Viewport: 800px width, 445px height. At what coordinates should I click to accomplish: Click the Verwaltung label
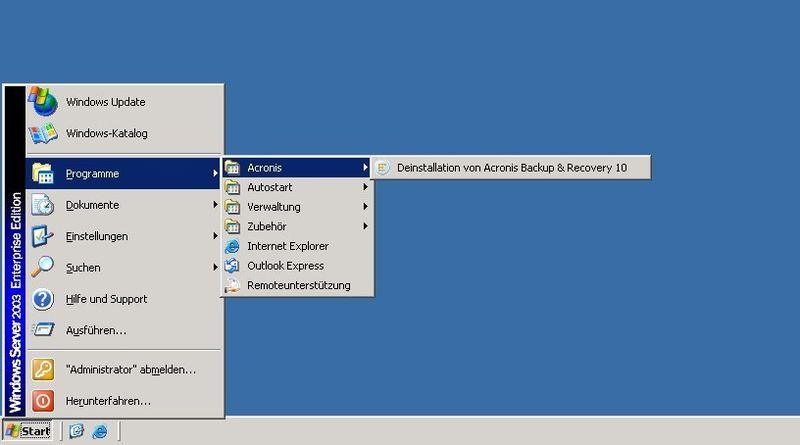pyautogui.click(x=274, y=207)
